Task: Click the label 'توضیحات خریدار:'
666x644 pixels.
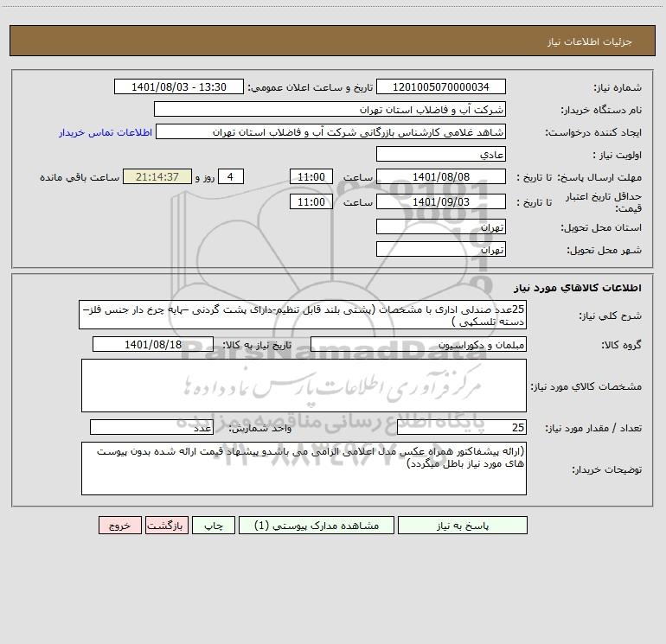Action: coord(607,469)
